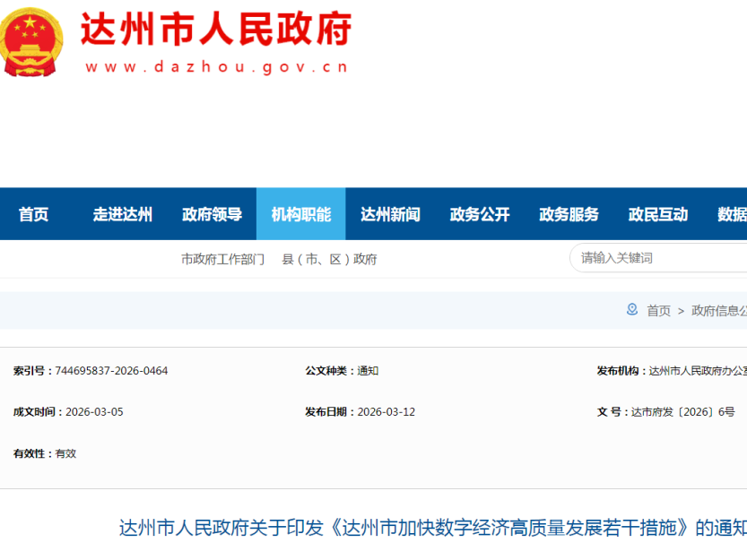Click the index number 744695837-2026-0464
This screenshot has height=560, width=747.
tap(111, 371)
